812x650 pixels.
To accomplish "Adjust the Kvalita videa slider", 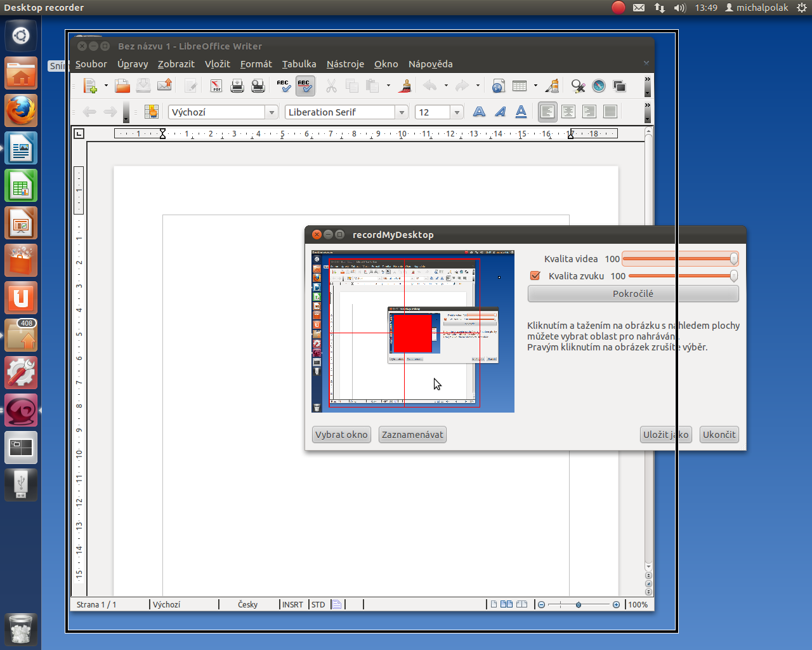I will tap(680, 258).
